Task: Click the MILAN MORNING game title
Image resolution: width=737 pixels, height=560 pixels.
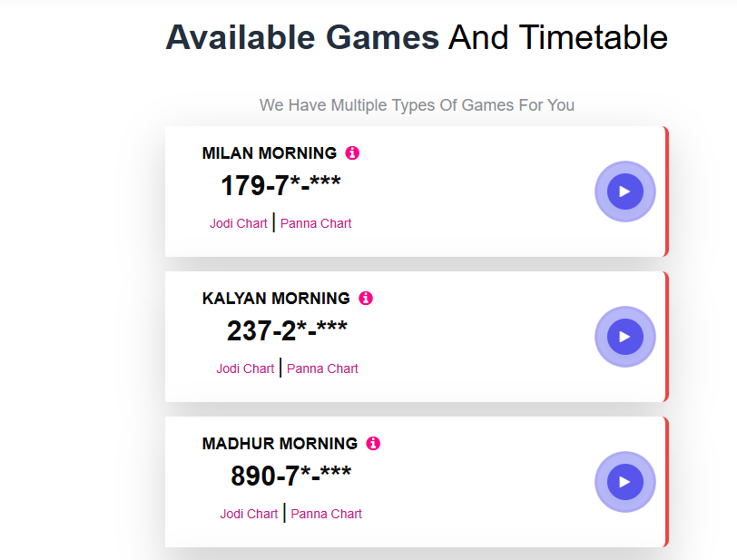Action: 270,152
